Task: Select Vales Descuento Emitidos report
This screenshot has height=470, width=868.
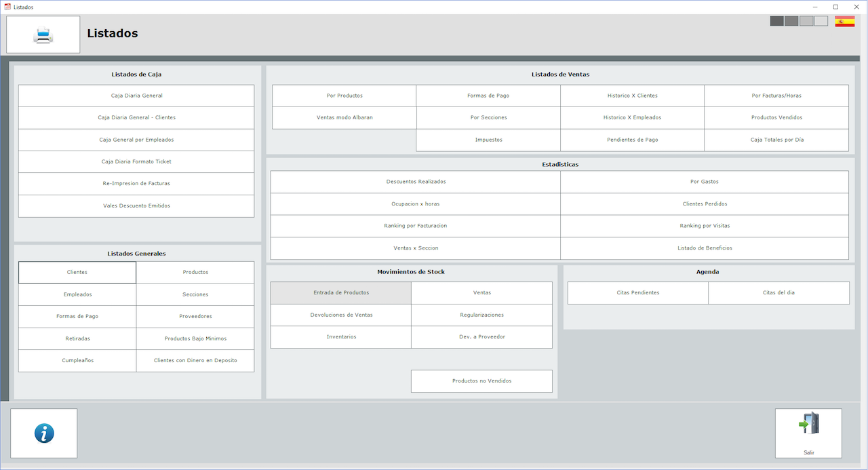Action: [136, 205]
